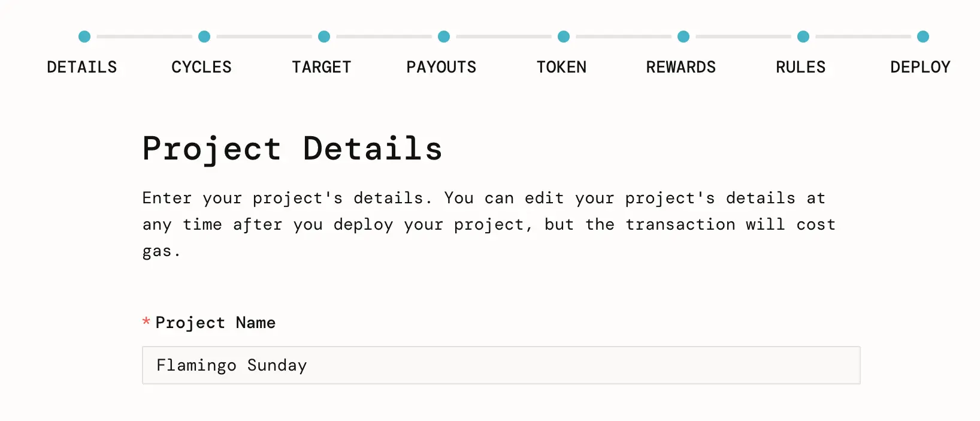
Task: Open the RULES step label
Action: click(x=801, y=67)
